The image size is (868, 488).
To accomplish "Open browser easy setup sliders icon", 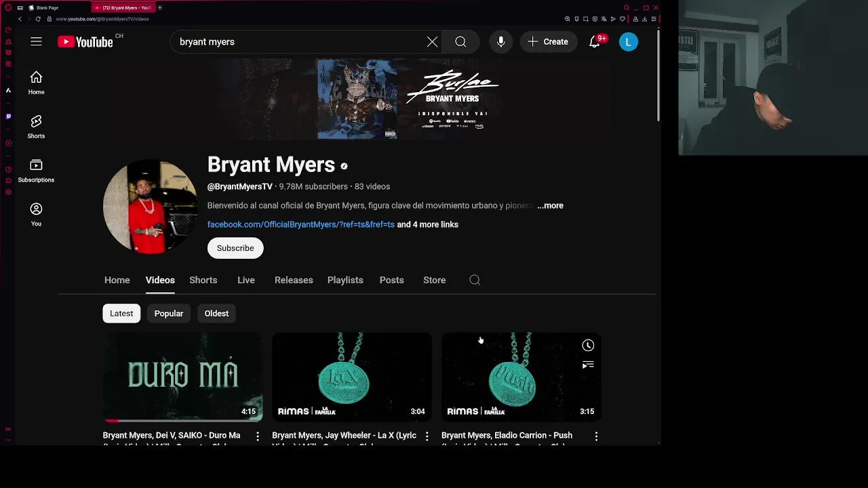I will [654, 19].
